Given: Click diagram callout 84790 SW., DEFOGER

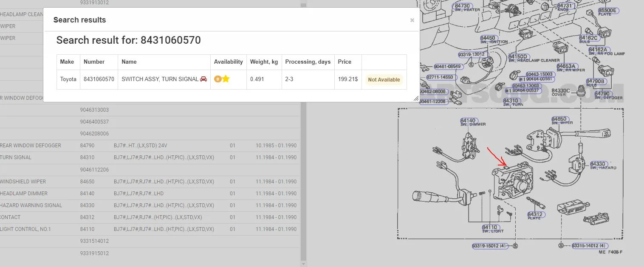Looking at the screenshot, I should click(602, 94).
